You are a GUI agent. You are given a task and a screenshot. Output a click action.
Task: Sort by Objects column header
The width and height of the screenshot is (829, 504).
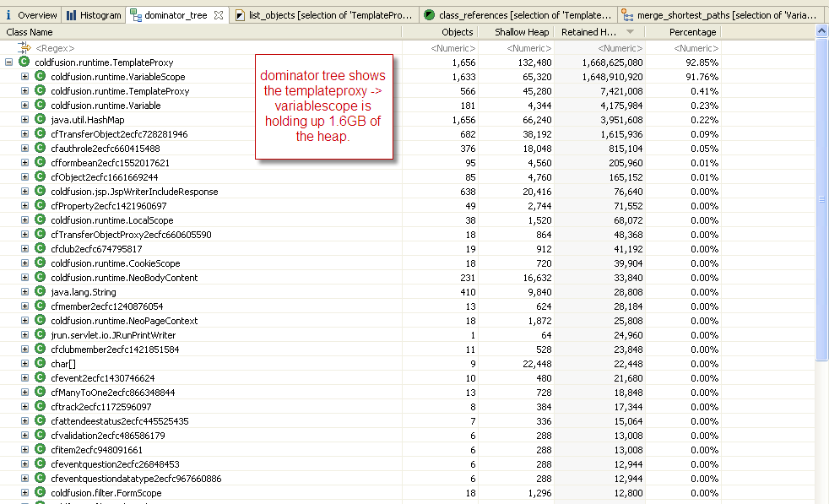[x=440, y=32]
